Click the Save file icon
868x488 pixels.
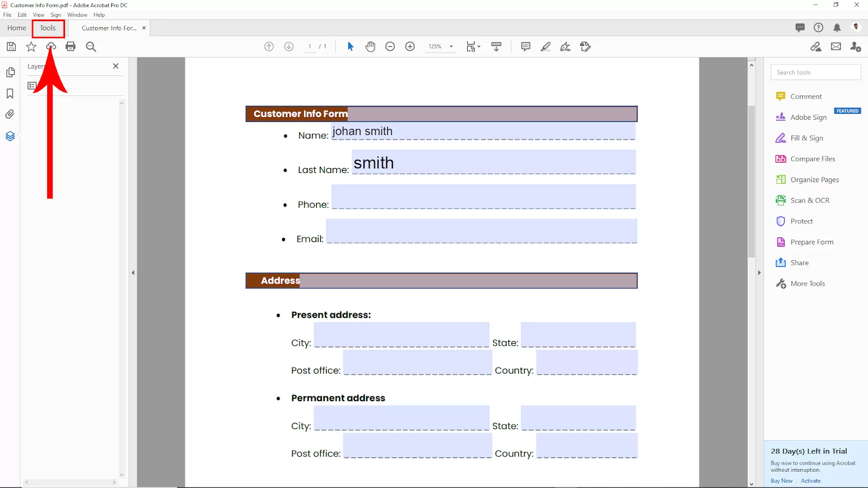11,47
